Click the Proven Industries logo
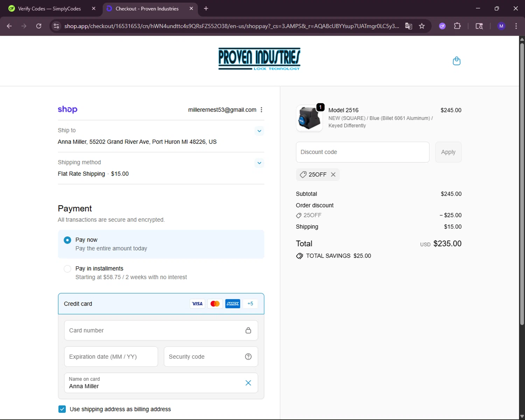 click(259, 59)
